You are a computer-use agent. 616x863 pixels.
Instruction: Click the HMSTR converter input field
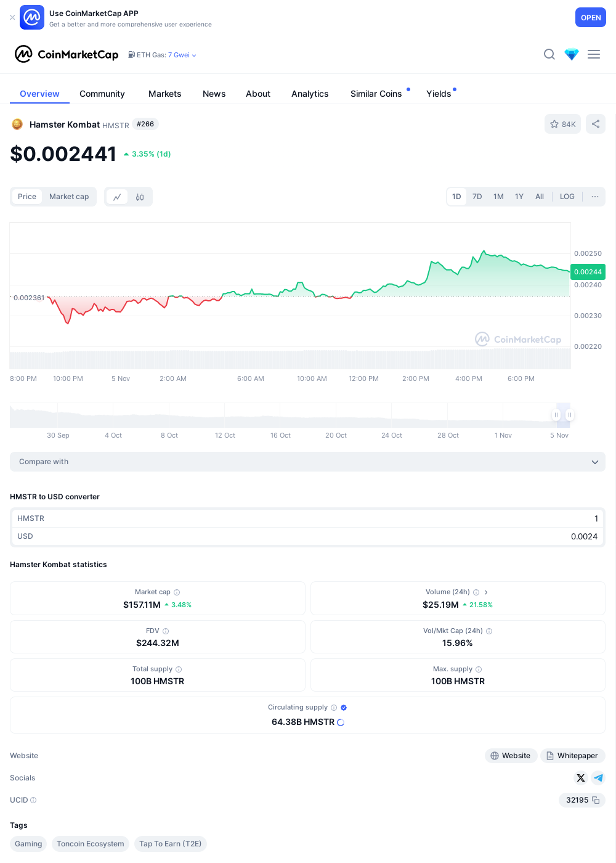coord(307,518)
